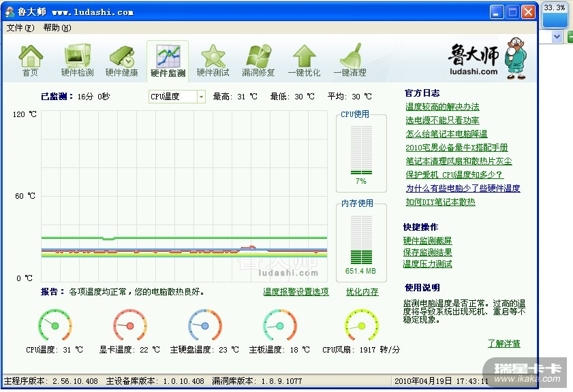Open the 首页 home icon
Image resolution: width=573 pixels, height=392 pixels.
[31, 60]
